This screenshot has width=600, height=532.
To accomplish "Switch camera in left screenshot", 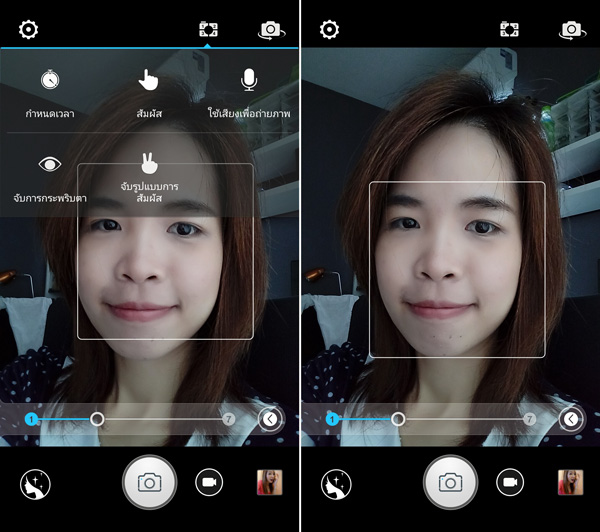I will 271,30.
